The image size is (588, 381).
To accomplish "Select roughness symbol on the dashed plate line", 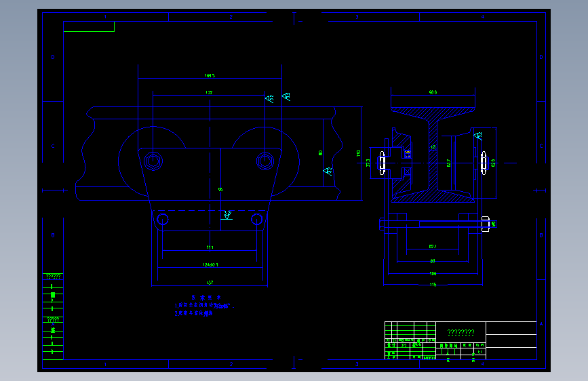I will [227, 216].
